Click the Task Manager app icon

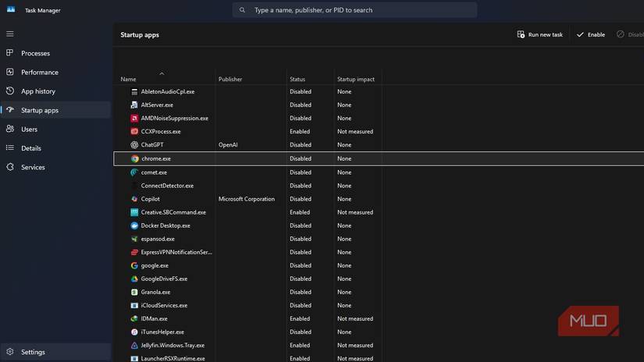tap(11, 10)
